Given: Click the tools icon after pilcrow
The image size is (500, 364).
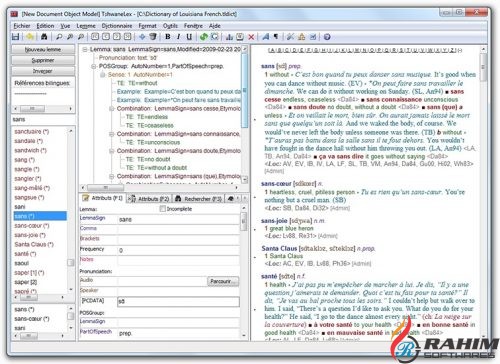Looking at the screenshot, I should [291, 37].
